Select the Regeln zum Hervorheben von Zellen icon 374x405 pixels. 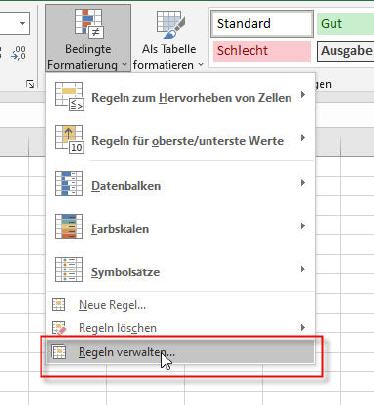click(69, 96)
